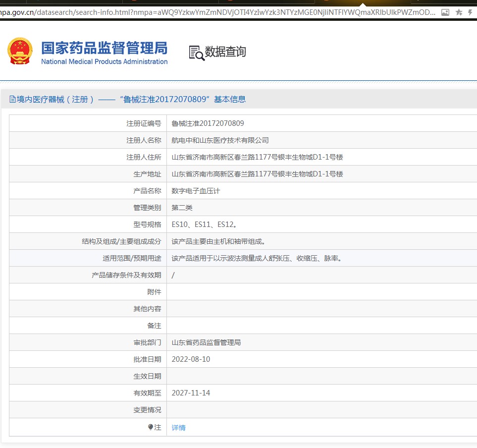This screenshot has height=448, width=477.
Task: Click the browser address bar URL
Action: (x=218, y=12)
